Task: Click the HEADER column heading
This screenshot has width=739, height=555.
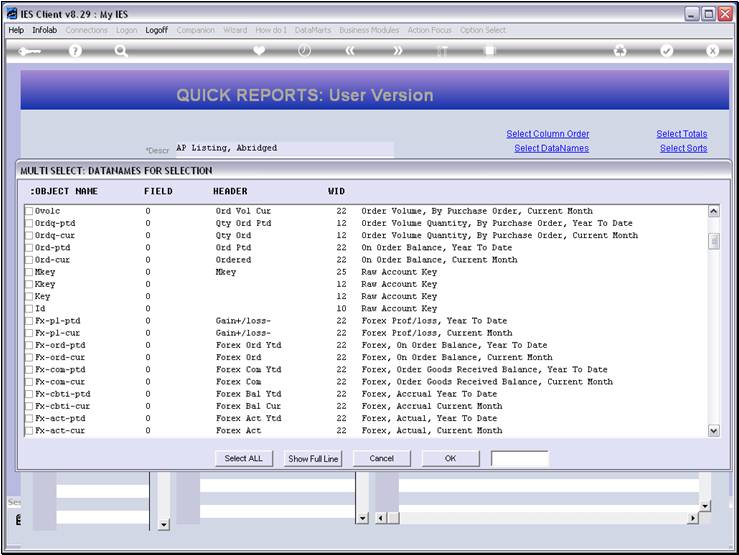Action: (x=230, y=191)
